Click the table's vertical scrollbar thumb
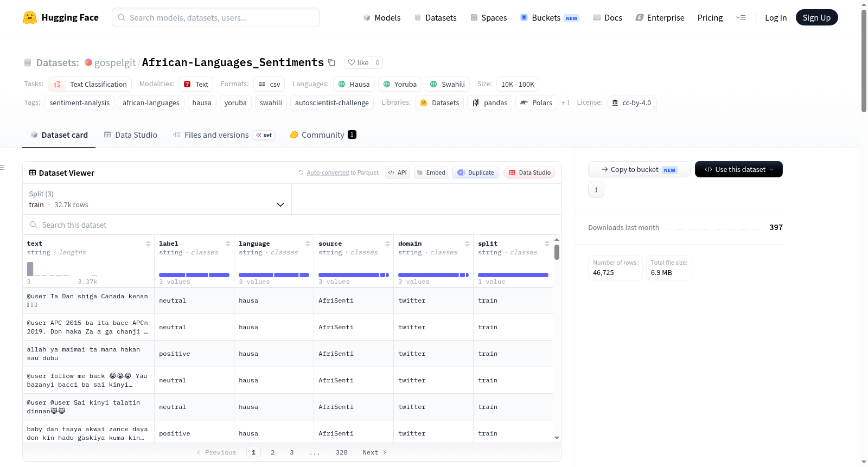 pyautogui.click(x=557, y=252)
